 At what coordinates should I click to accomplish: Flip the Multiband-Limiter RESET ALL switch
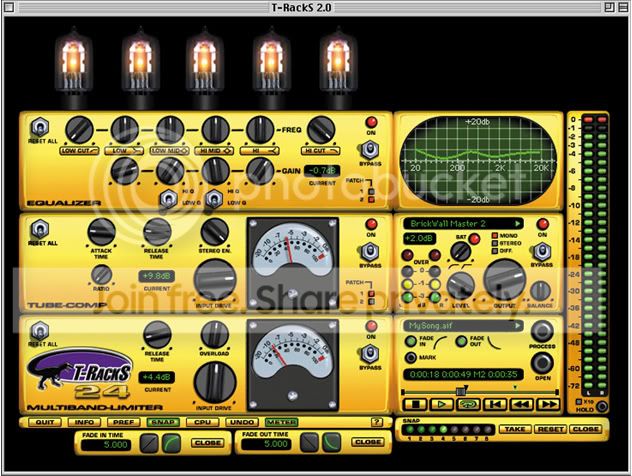click(40, 331)
